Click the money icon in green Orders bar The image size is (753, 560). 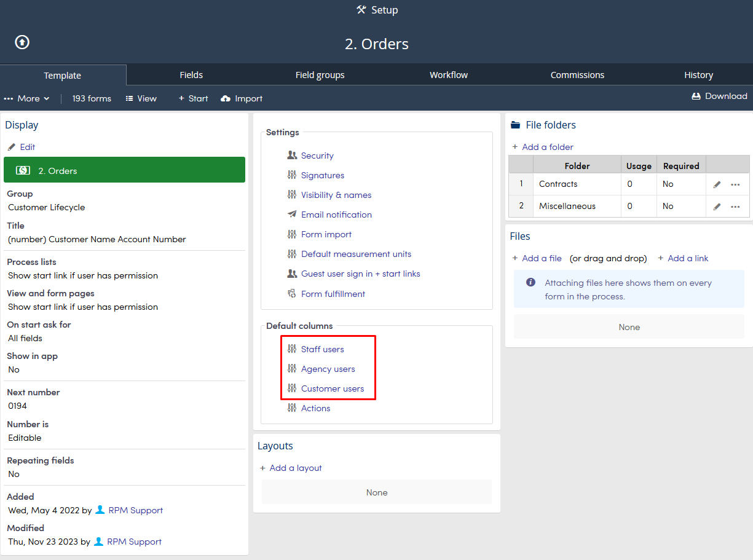[x=23, y=170]
